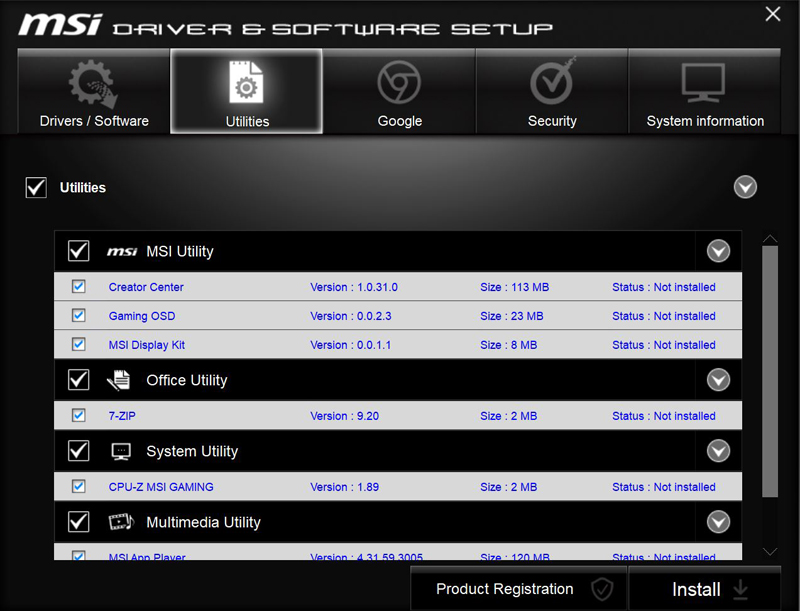Click the System Utility monitor icon
Image resolution: width=800 pixels, height=611 pixels.
point(121,451)
